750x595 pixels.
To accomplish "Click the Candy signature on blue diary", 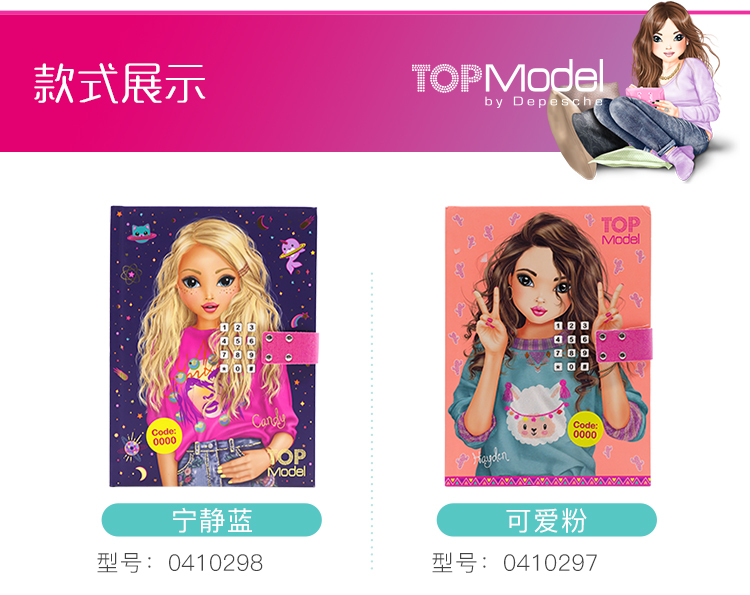I will point(268,421).
